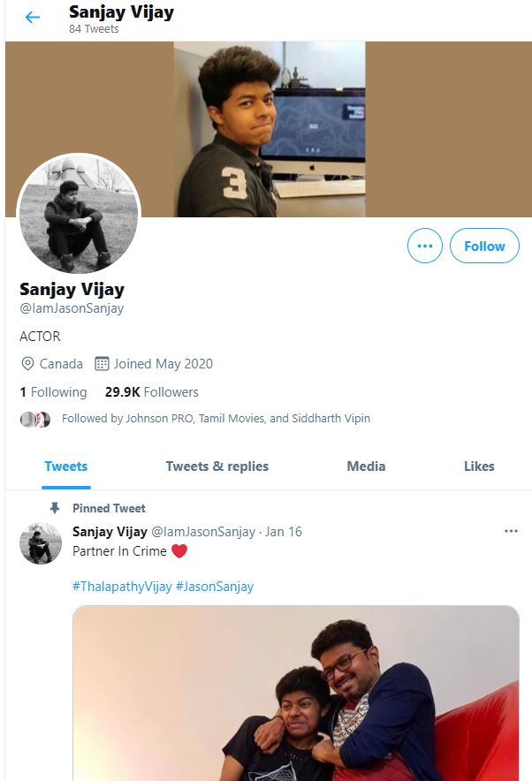Expand the pinned tweet more menu
This screenshot has width=532, height=781.
point(511,531)
